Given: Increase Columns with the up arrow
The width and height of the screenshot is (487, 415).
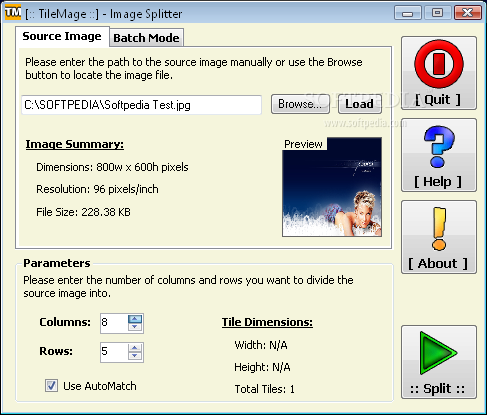Looking at the screenshot, I should tap(135, 319).
